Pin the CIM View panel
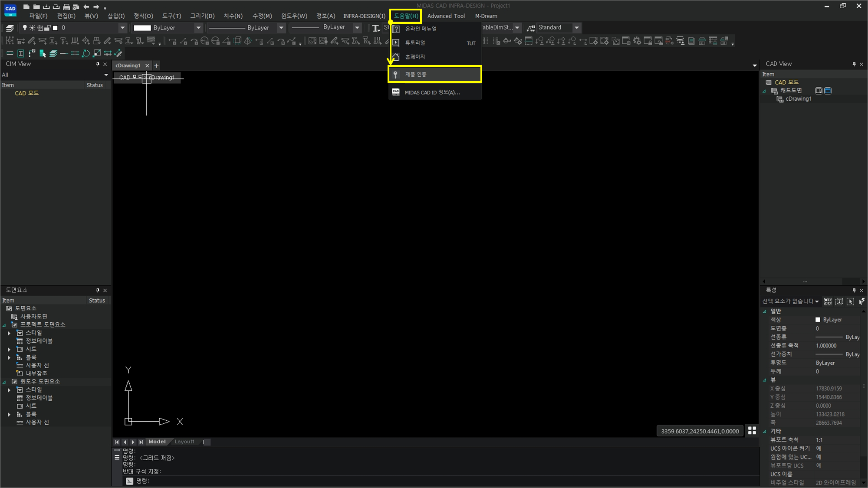 98,64
